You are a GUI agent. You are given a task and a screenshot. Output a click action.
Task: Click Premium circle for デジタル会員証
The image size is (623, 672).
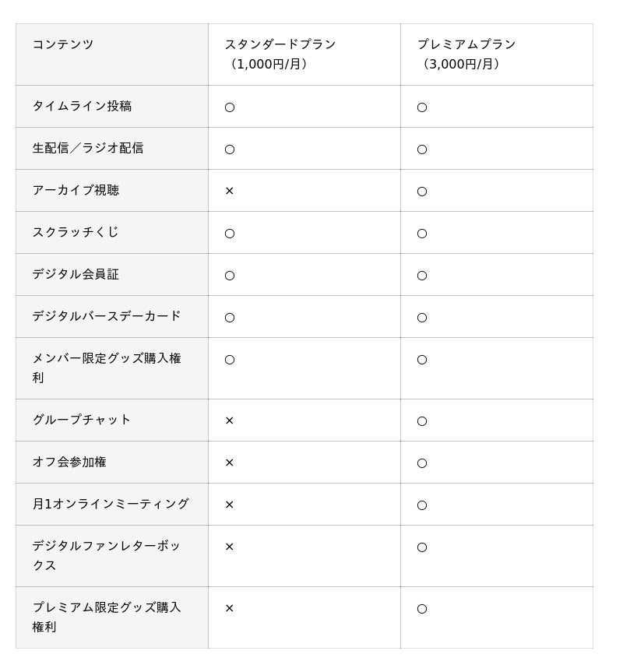422,276
